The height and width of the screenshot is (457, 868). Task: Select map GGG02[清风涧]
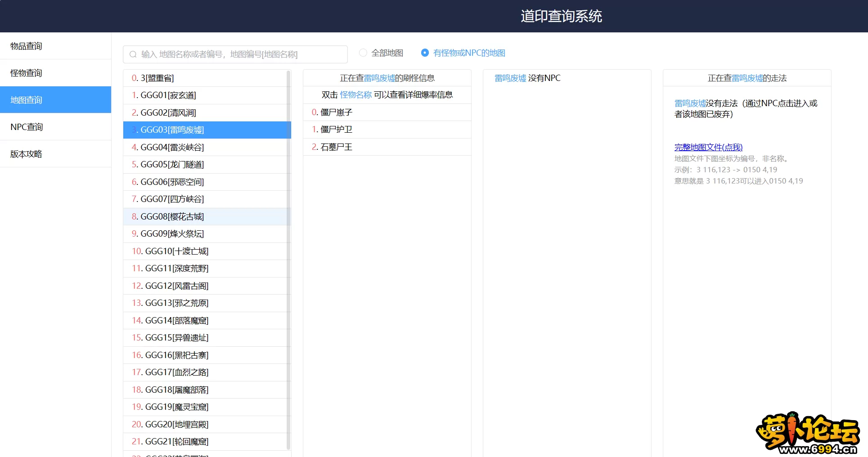(x=207, y=113)
